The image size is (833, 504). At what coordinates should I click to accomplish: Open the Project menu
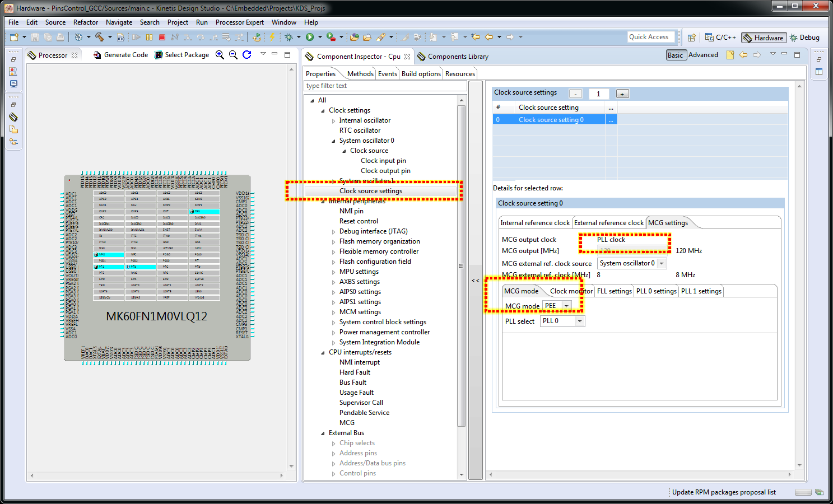coord(178,22)
